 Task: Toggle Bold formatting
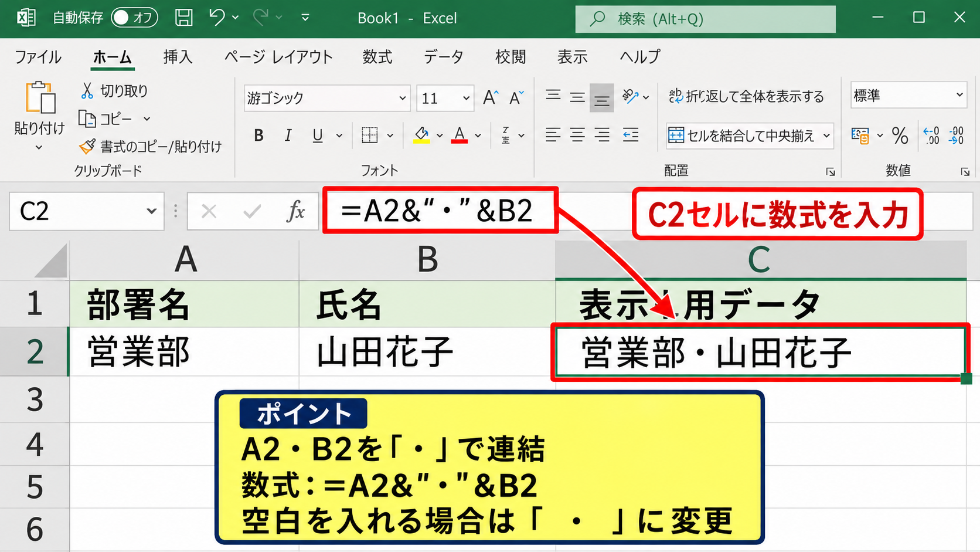tap(258, 136)
